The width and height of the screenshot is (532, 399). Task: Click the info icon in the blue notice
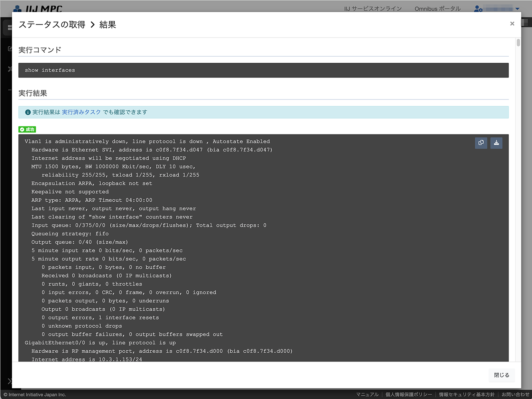point(28,112)
